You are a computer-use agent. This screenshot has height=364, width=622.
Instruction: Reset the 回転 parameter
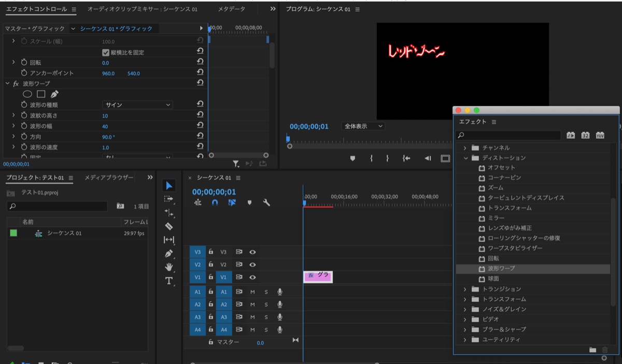pyautogui.click(x=200, y=62)
